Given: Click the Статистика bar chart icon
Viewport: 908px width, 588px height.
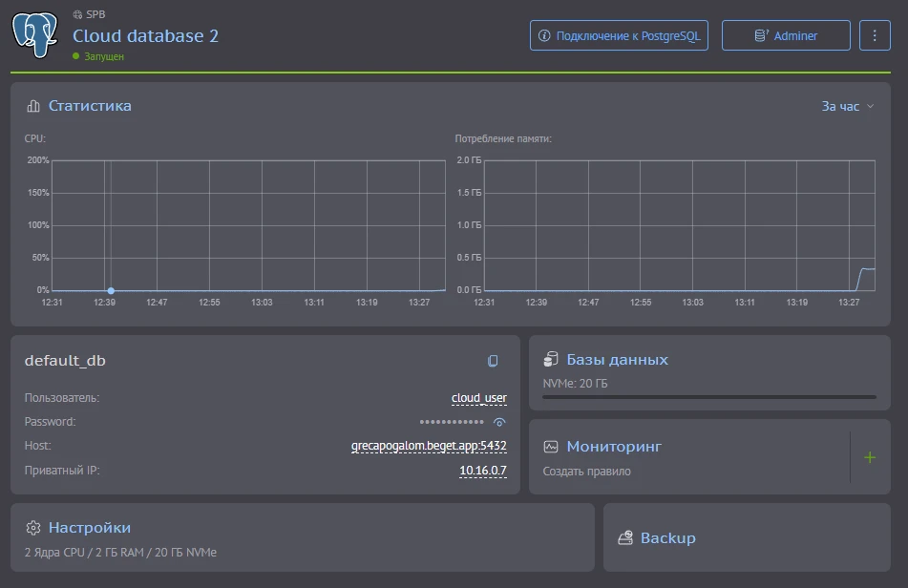Looking at the screenshot, I should [33, 106].
